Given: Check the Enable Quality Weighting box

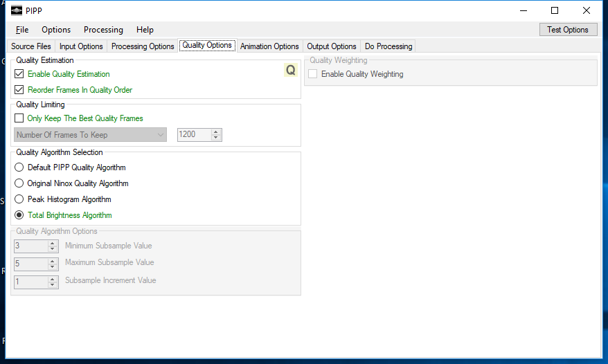Looking at the screenshot, I should click(312, 73).
